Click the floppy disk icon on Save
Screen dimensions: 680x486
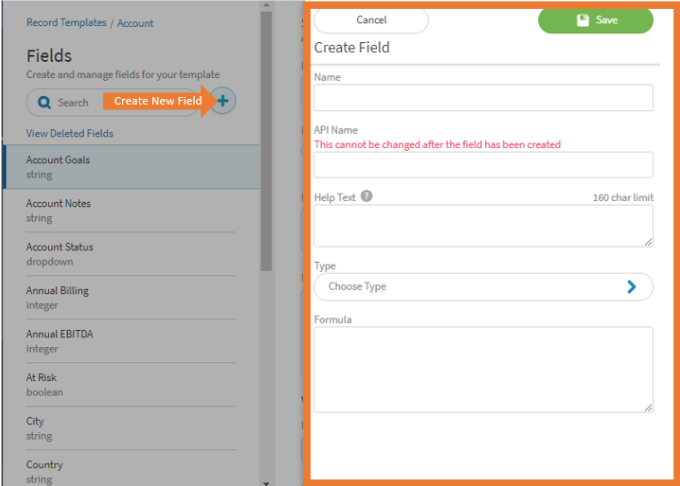coord(583,20)
